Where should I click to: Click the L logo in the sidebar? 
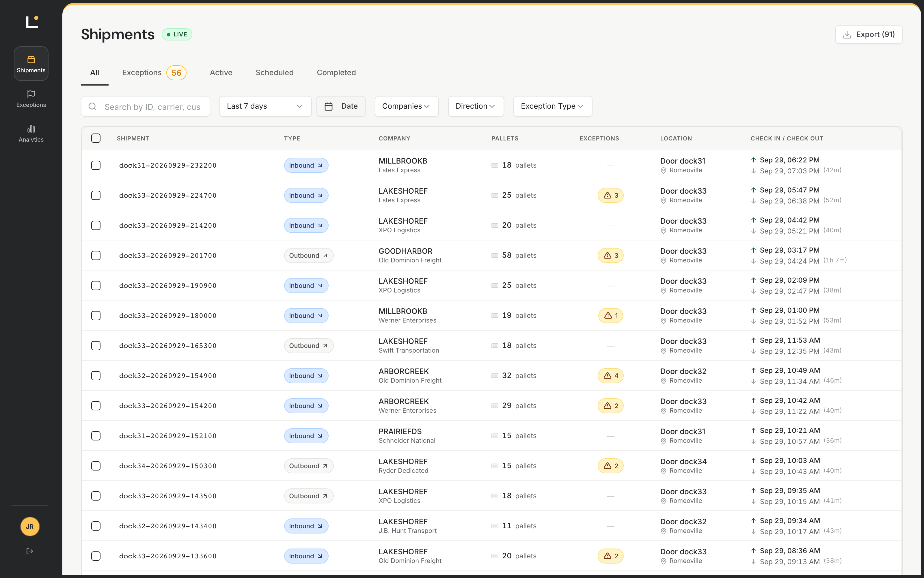[x=32, y=22]
